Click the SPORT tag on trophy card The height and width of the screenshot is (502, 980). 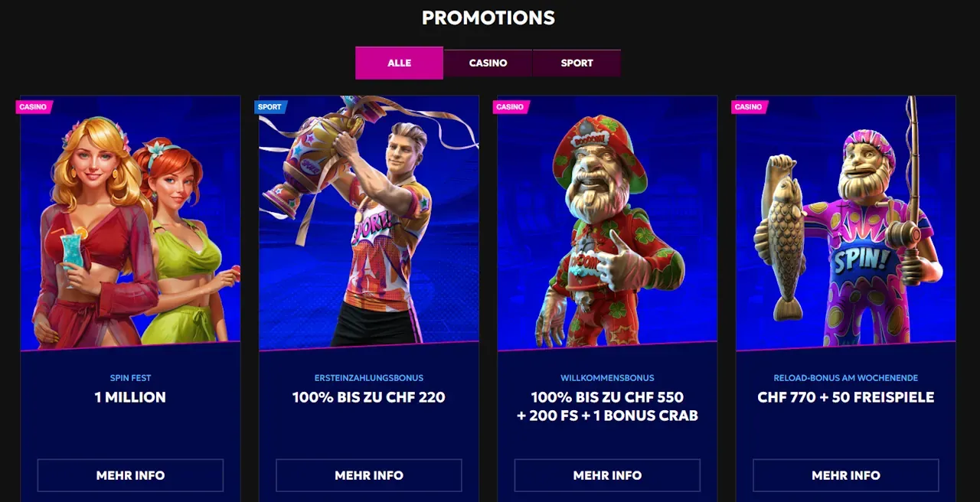[x=269, y=107]
